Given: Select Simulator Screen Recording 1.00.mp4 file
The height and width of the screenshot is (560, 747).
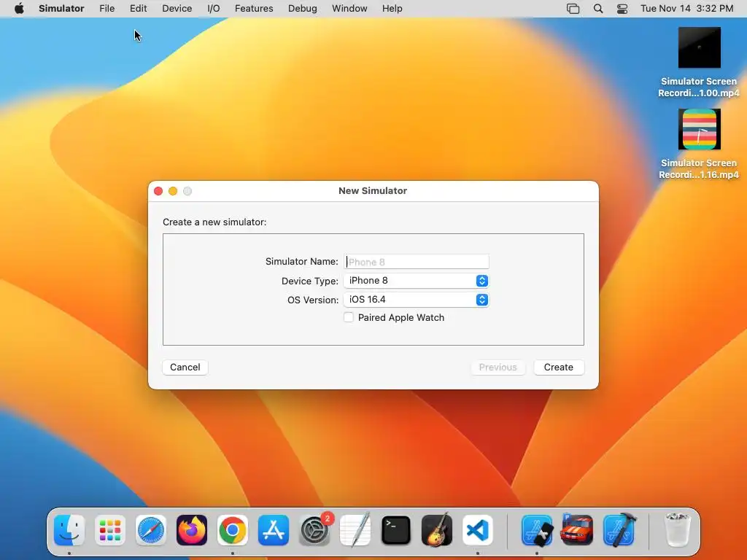Looking at the screenshot, I should (699, 63).
